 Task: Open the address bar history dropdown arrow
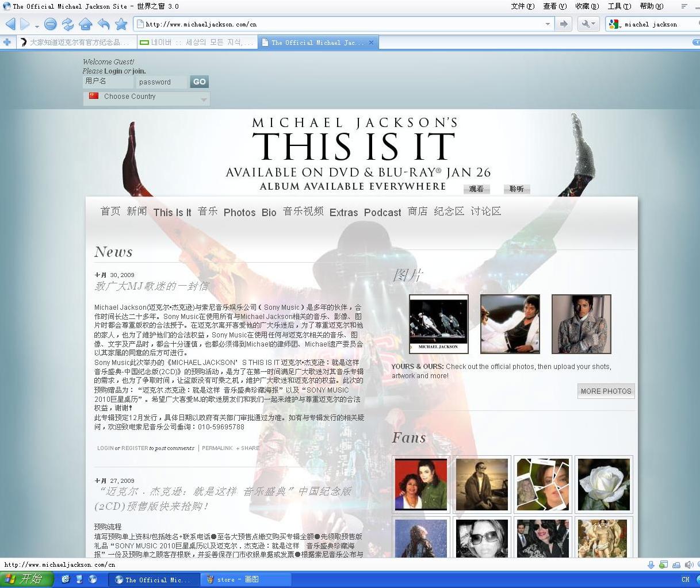coord(548,24)
